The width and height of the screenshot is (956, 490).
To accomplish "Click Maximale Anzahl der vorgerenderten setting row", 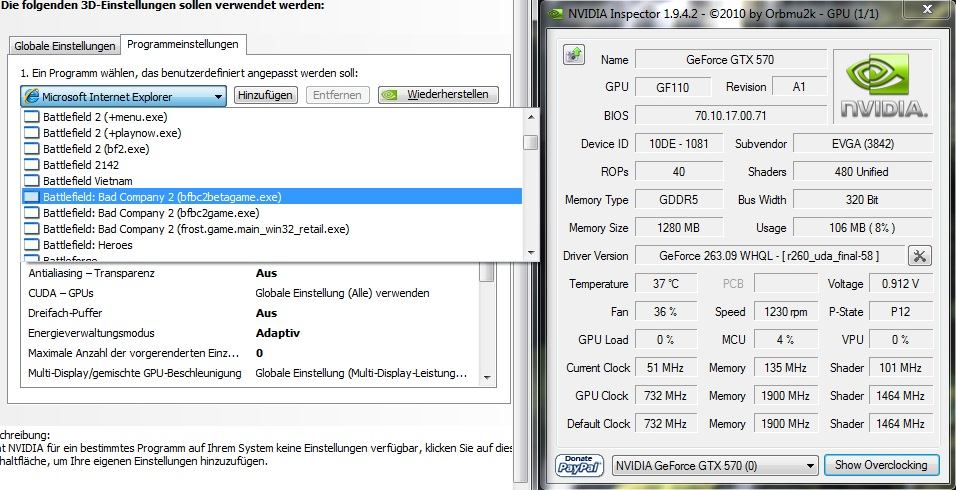I will (250, 353).
